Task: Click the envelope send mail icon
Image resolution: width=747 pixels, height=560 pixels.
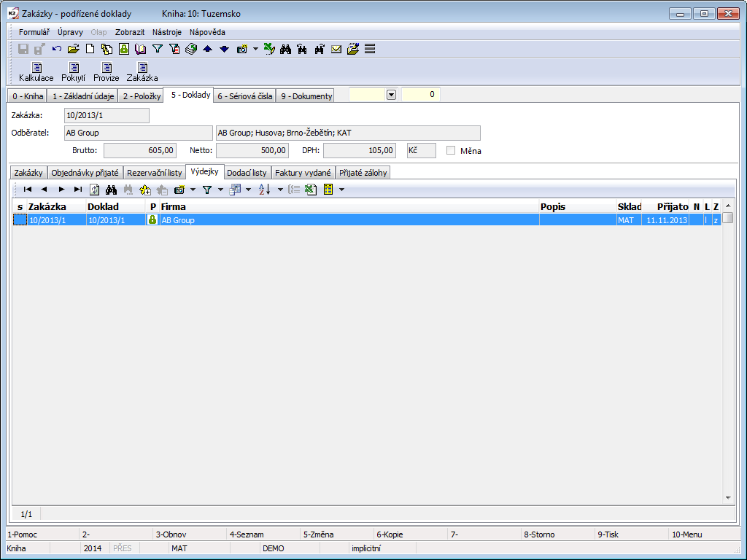Action: click(336, 49)
